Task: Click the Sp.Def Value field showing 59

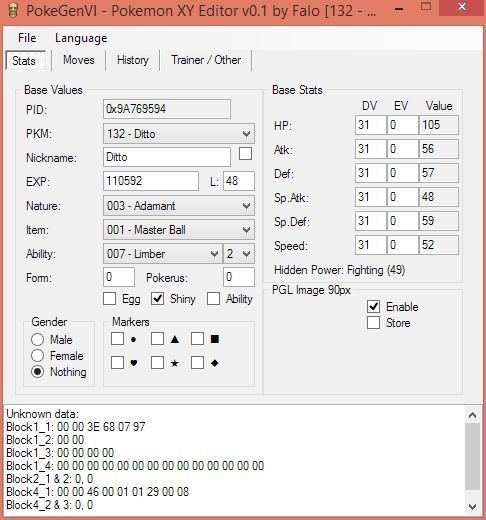Action: click(x=439, y=221)
